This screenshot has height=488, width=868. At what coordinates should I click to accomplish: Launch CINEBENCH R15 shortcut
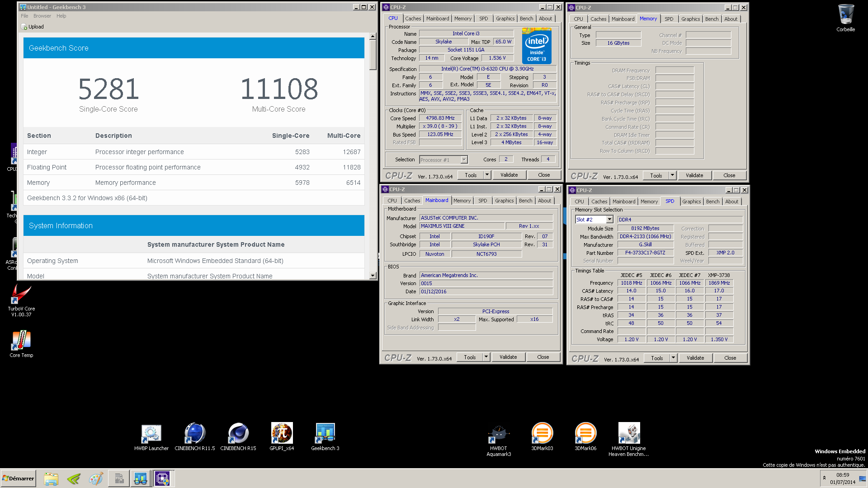coord(238,436)
